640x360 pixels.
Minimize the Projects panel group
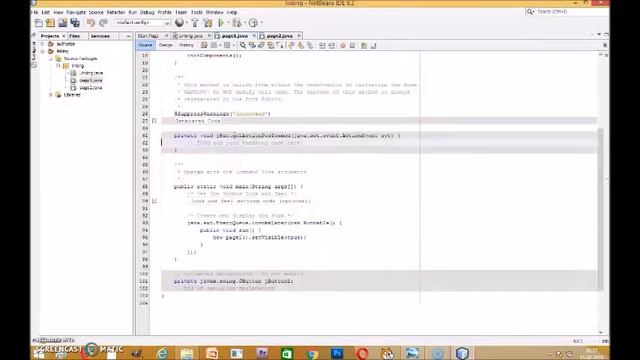pyautogui.click(x=128, y=36)
